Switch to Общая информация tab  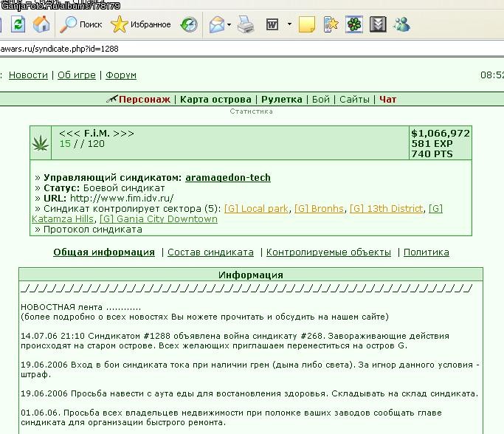pyautogui.click(x=104, y=252)
